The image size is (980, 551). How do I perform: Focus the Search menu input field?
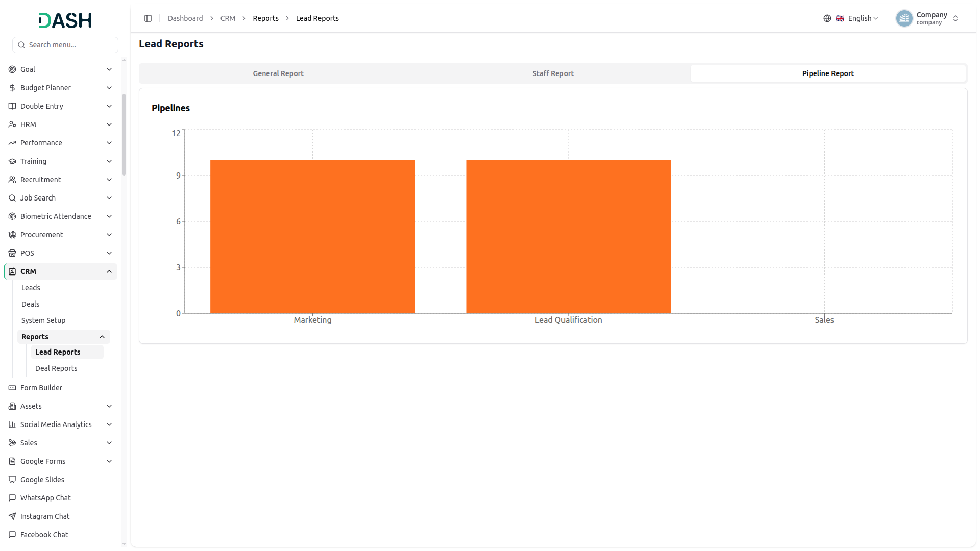(65, 45)
